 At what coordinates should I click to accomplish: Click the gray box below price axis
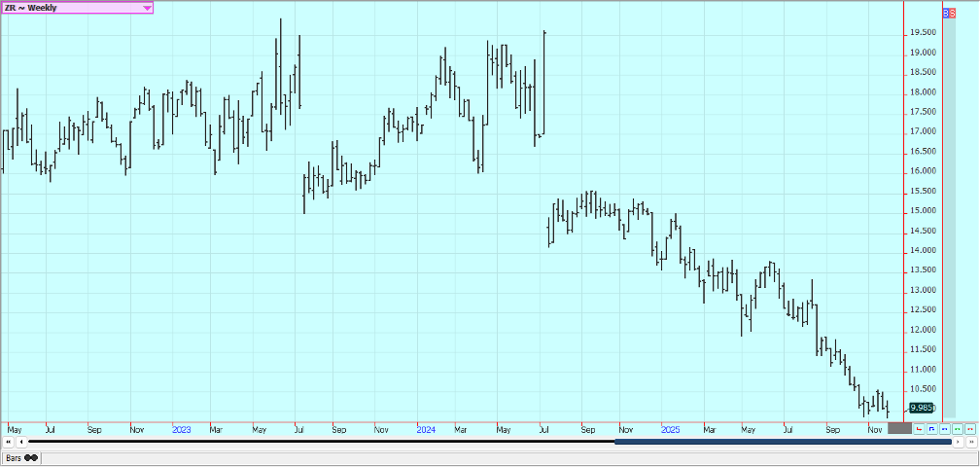coord(899,428)
